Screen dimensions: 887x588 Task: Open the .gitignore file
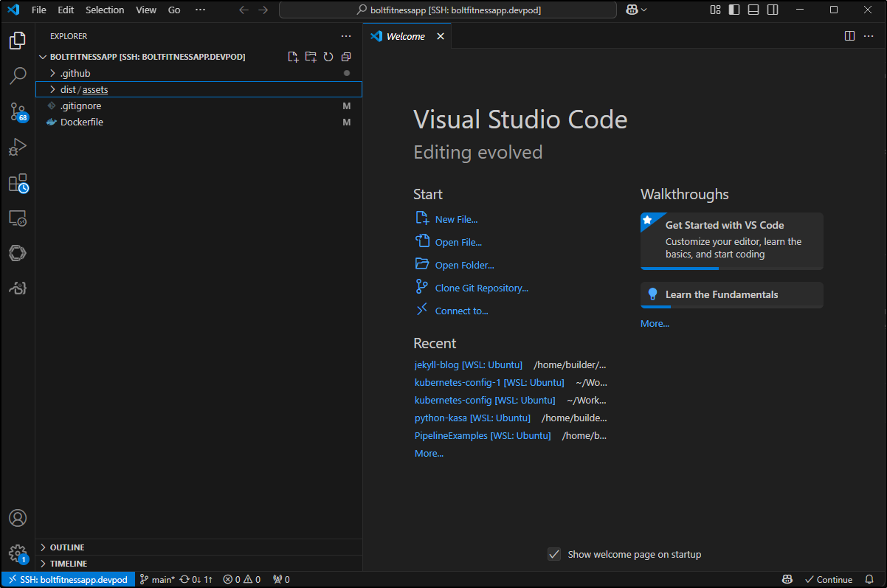coord(199,106)
